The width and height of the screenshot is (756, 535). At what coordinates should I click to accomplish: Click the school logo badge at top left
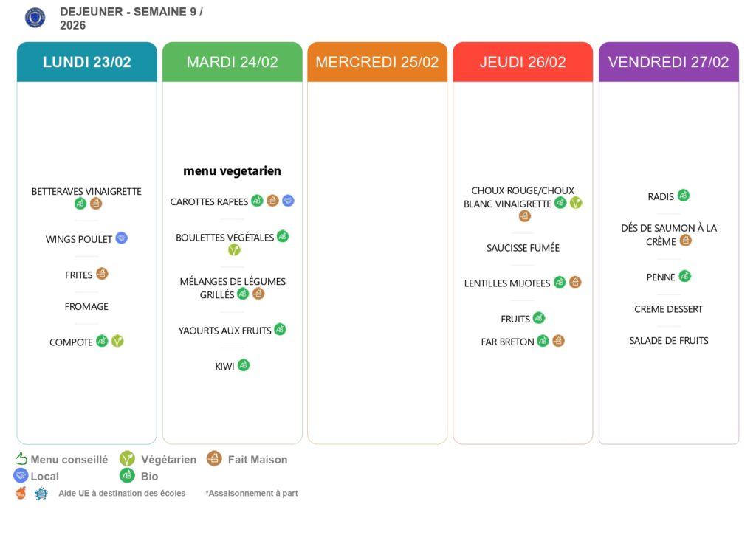[x=35, y=18]
